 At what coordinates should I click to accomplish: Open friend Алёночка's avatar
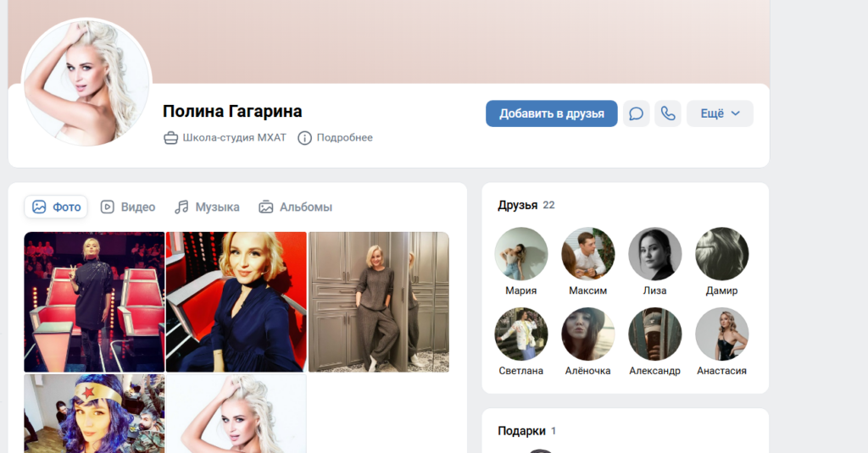(588, 334)
